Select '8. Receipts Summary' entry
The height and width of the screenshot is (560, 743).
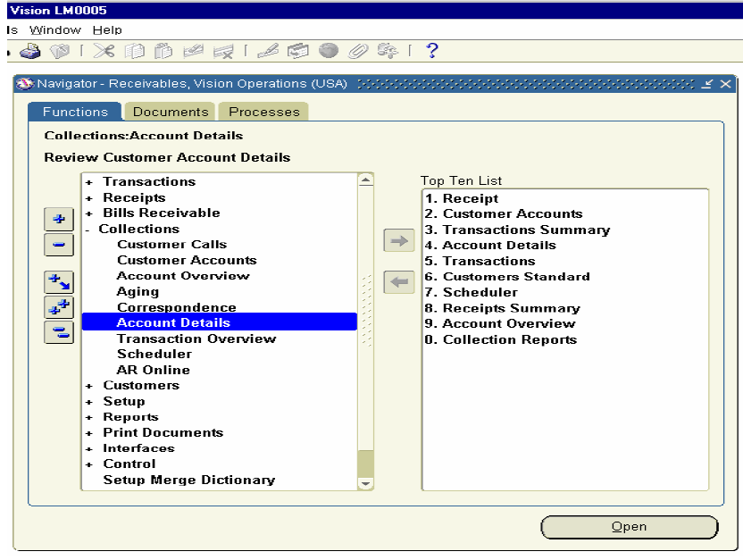tap(502, 308)
